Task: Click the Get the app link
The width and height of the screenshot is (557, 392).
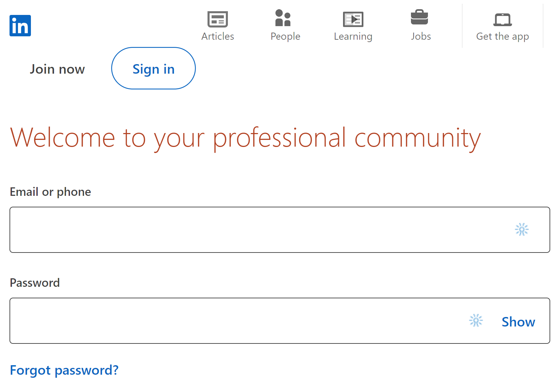Action: (502, 36)
